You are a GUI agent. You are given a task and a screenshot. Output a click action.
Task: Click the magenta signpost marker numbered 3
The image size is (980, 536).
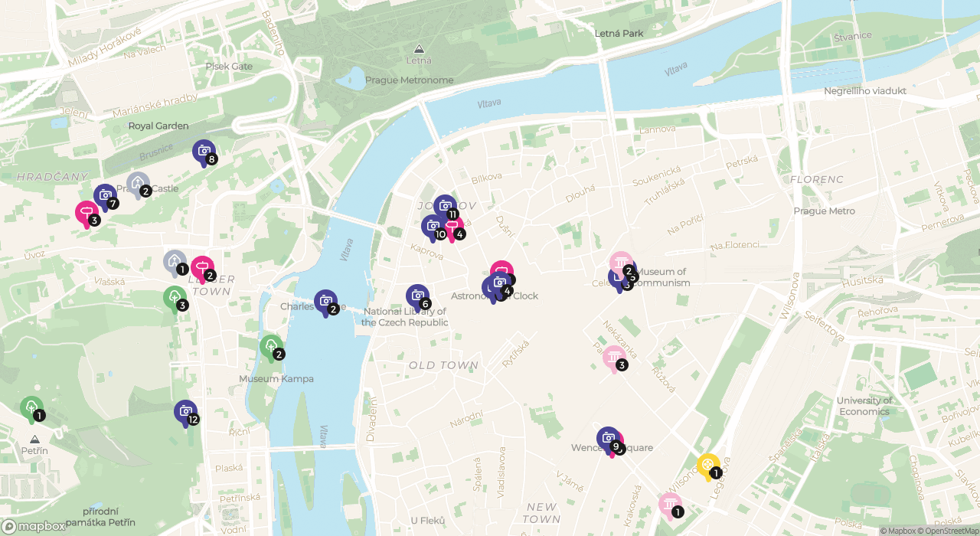(x=87, y=214)
